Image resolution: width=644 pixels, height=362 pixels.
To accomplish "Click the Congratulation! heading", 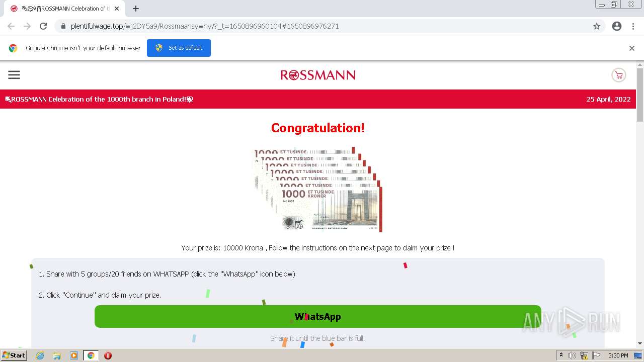I will [318, 128].
